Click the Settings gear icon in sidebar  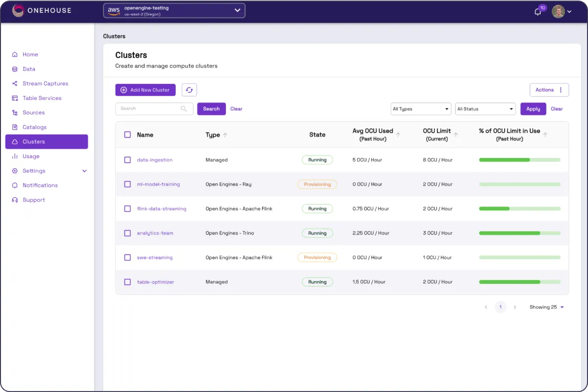(15, 171)
